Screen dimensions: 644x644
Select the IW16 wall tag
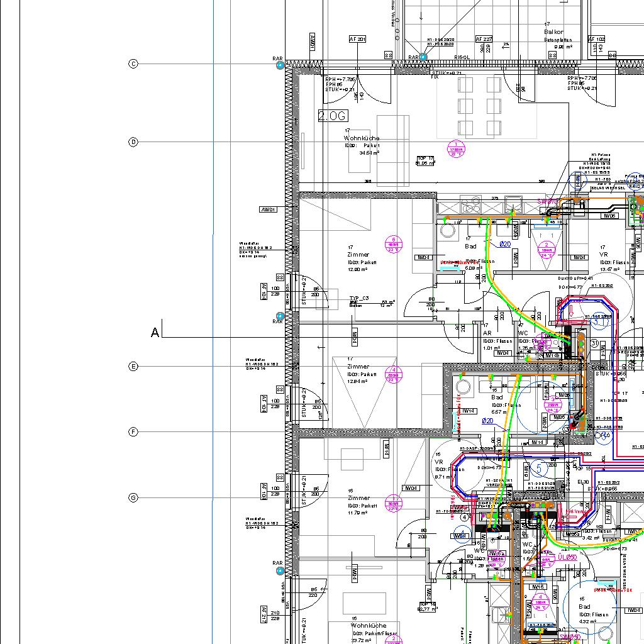[538, 587]
